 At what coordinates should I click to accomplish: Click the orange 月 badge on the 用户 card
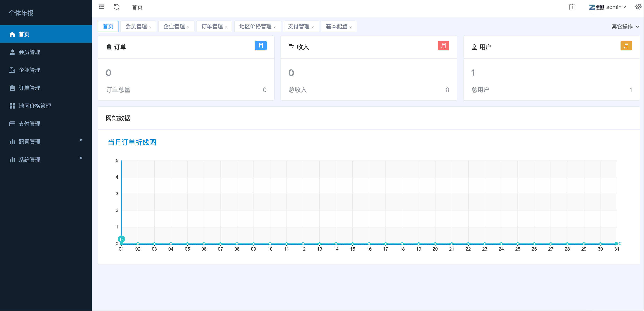click(x=626, y=46)
